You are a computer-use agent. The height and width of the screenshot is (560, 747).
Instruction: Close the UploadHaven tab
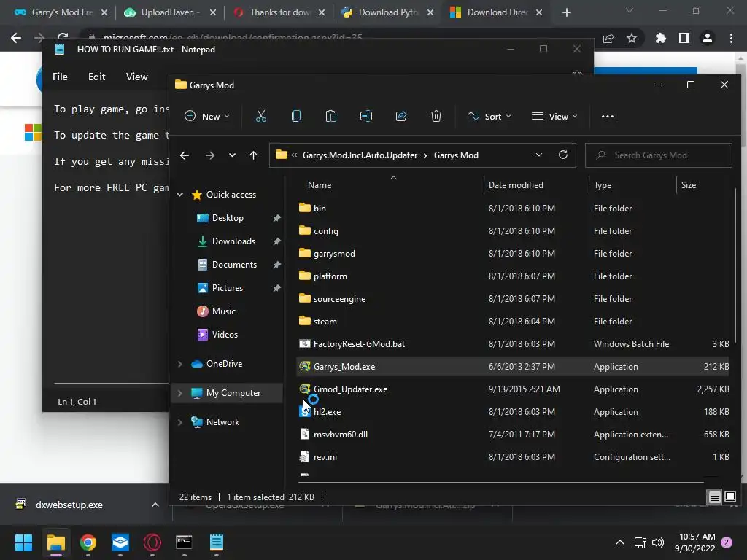tap(213, 12)
